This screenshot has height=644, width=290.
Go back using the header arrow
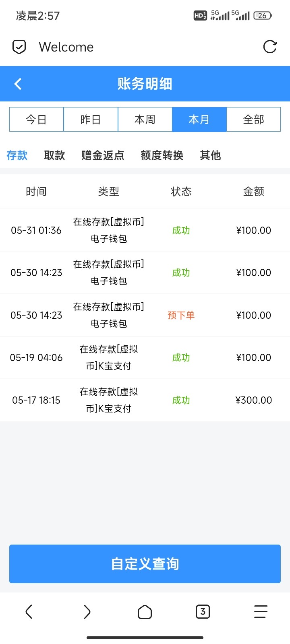coord(18,84)
